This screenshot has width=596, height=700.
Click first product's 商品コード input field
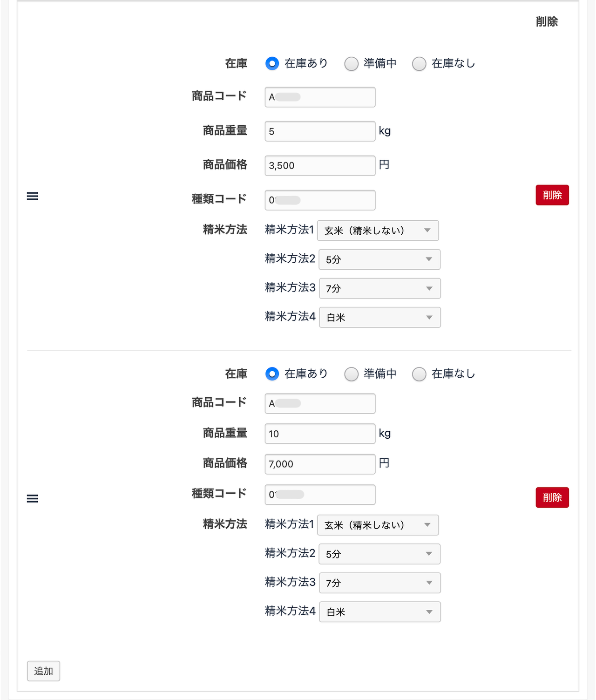pyautogui.click(x=320, y=97)
